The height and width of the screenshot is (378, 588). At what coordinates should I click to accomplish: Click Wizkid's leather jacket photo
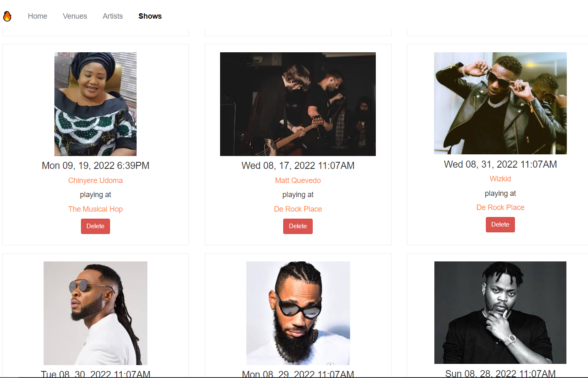[x=500, y=103]
